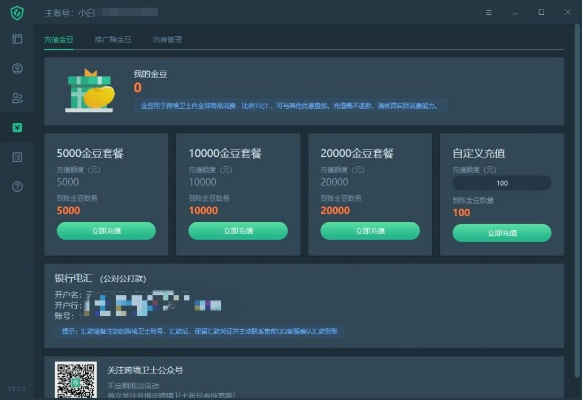Click the 5000金豆套餐 title
Screen dimensions: 582x400
tap(90, 153)
